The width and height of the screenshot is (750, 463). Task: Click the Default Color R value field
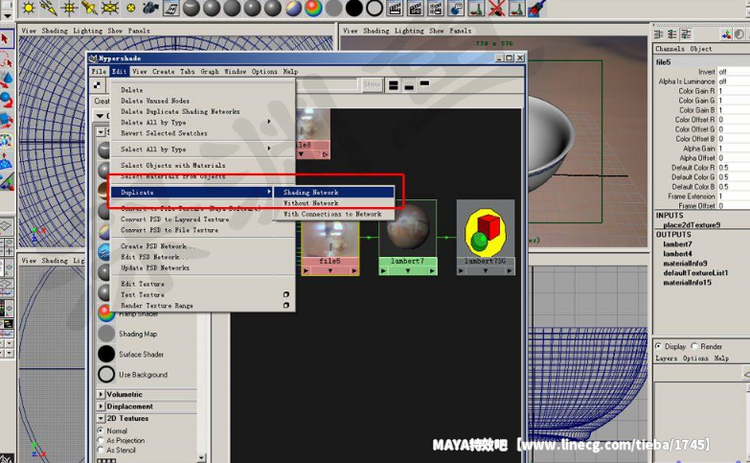point(733,167)
